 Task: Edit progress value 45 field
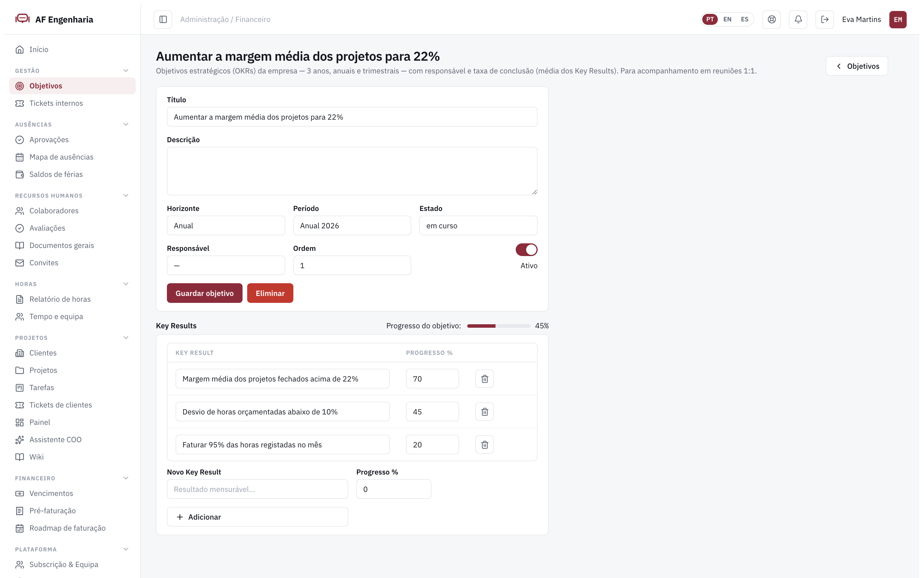pos(432,411)
